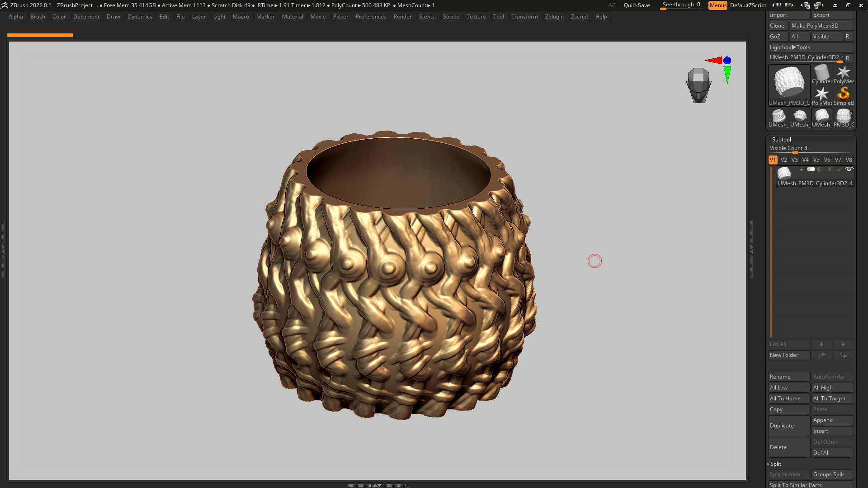Click the DefaultZScript button
Viewport: 868px width, 488px height.
click(x=748, y=5)
